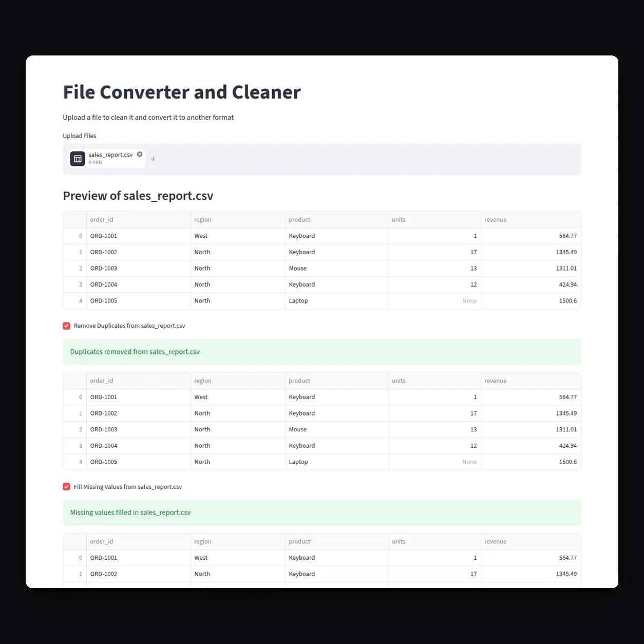Add another file with the plus icon

click(x=153, y=159)
